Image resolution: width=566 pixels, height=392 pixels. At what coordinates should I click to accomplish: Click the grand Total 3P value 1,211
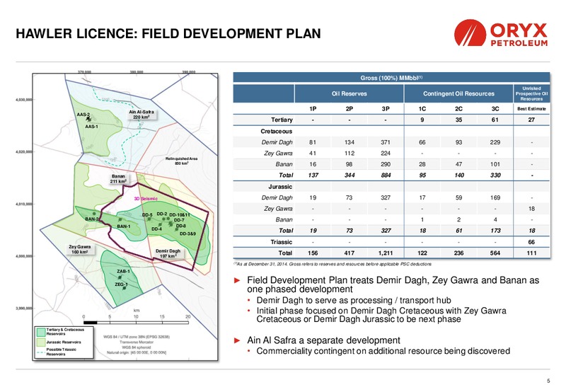coord(386,253)
